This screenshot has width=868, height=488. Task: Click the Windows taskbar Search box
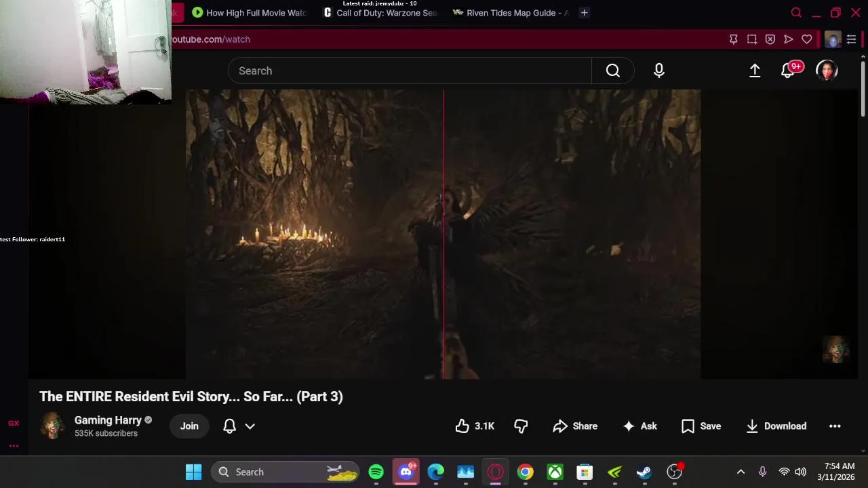[285, 472]
